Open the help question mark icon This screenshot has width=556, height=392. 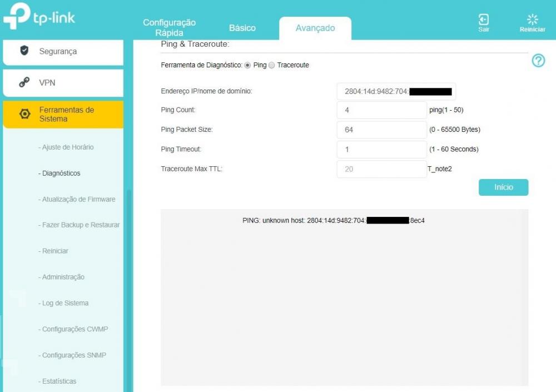coord(538,61)
